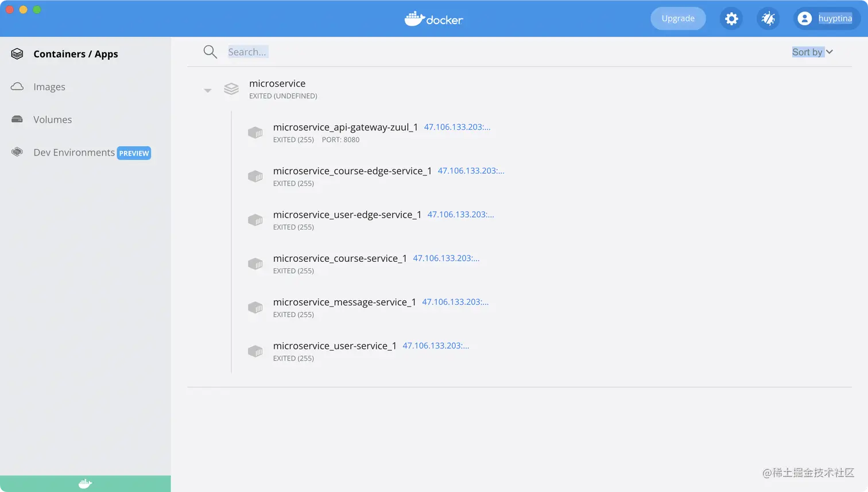
Task: Click the green macOS fullscreen button
Action: click(x=37, y=10)
